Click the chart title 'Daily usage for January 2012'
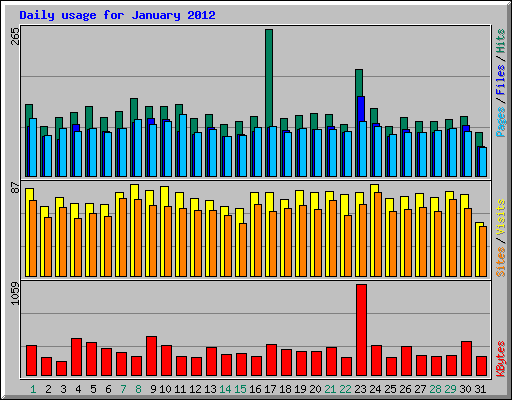The width and height of the screenshot is (512, 400). click(117, 15)
